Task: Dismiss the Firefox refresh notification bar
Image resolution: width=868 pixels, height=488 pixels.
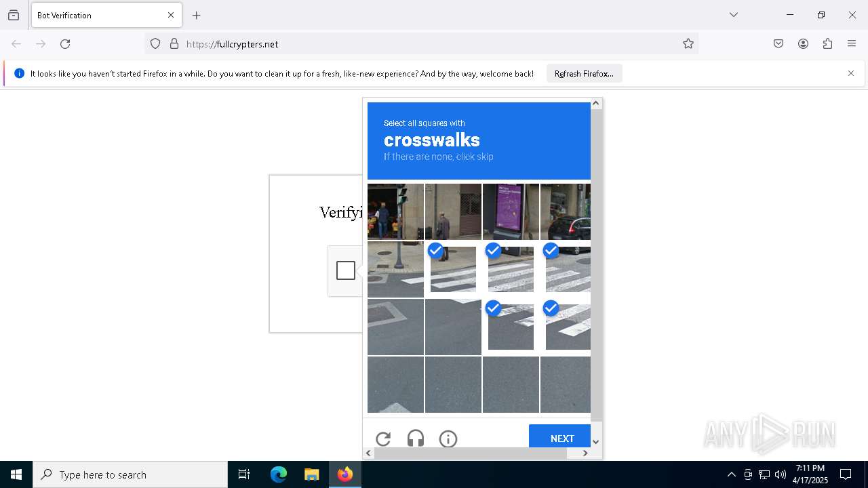Action: [x=851, y=73]
